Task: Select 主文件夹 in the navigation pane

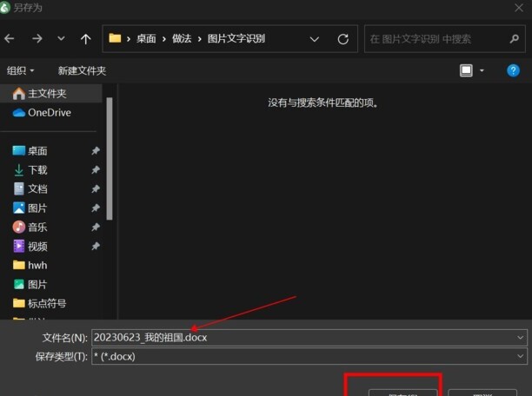Action: (51, 93)
